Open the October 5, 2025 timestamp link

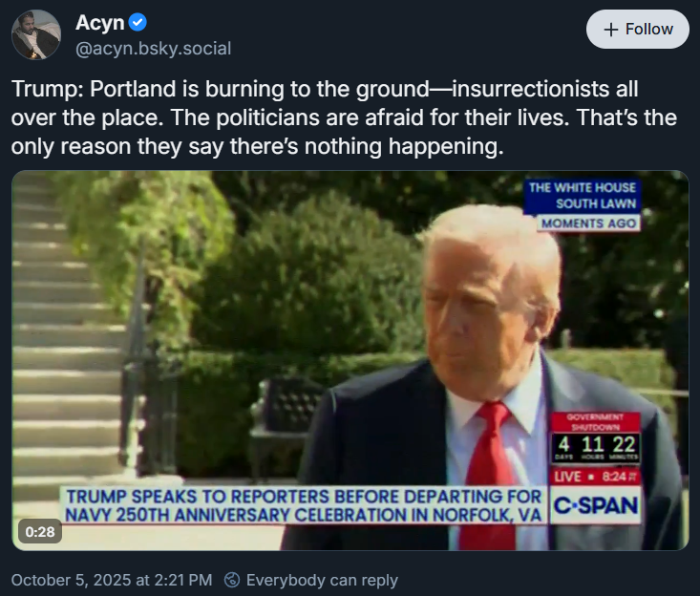(111, 580)
